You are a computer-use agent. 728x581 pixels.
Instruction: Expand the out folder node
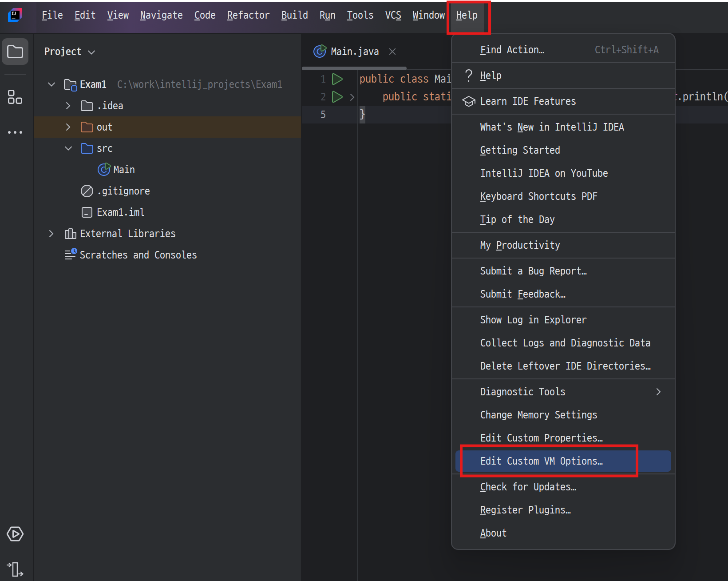click(68, 127)
